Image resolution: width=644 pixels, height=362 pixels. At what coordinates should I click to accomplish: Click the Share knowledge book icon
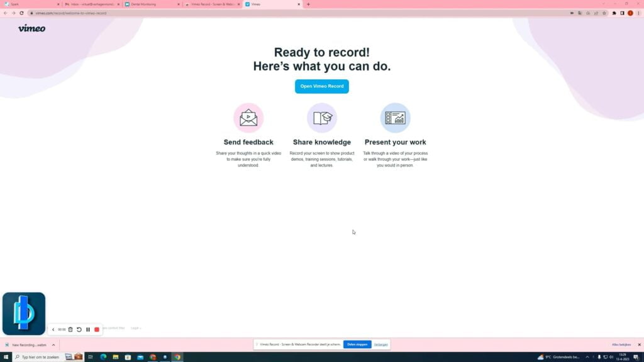(x=321, y=118)
